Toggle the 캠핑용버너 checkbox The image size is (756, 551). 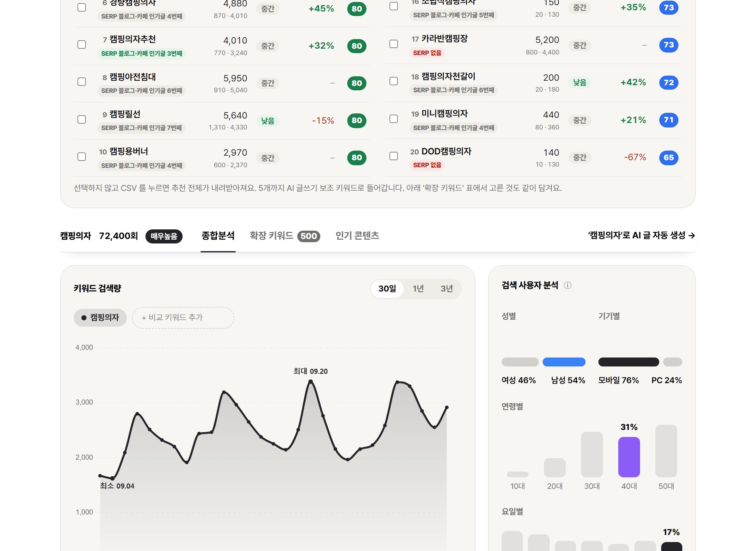click(x=82, y=157)
